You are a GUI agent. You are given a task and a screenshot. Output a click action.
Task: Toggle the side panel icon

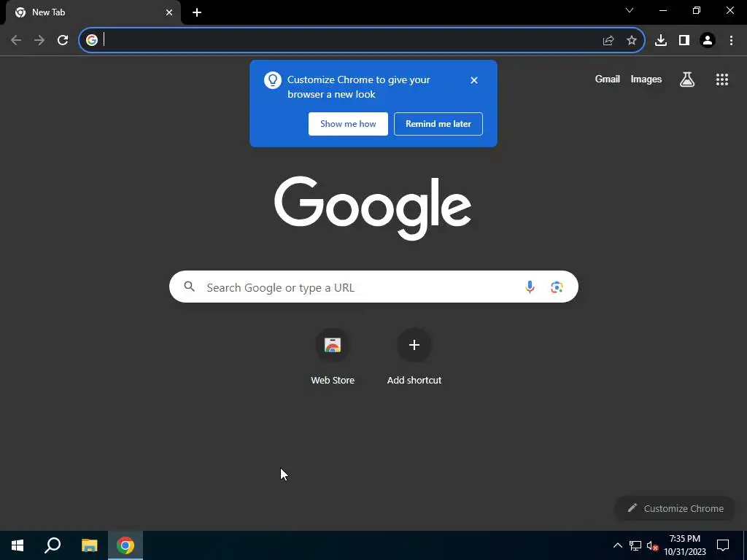tap(684, 40)
